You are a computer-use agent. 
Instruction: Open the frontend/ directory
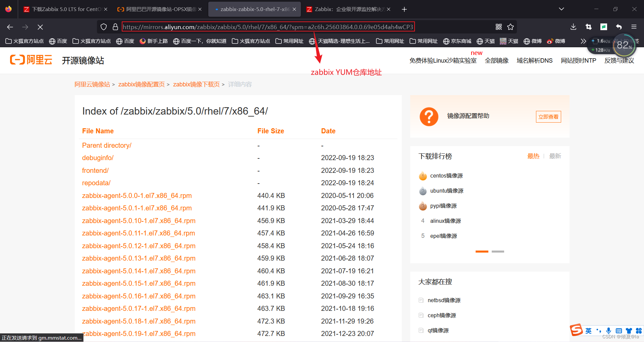click(x=95, y=170)
